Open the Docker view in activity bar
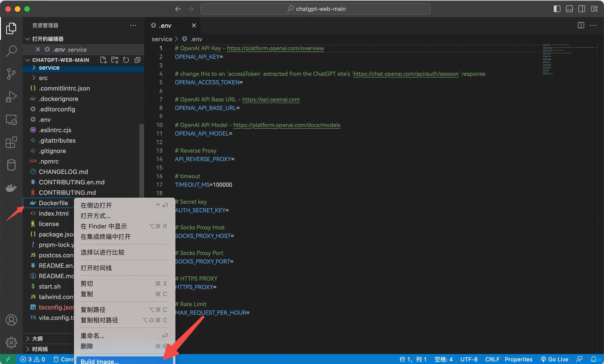604x364 pixels. point(11,187)
